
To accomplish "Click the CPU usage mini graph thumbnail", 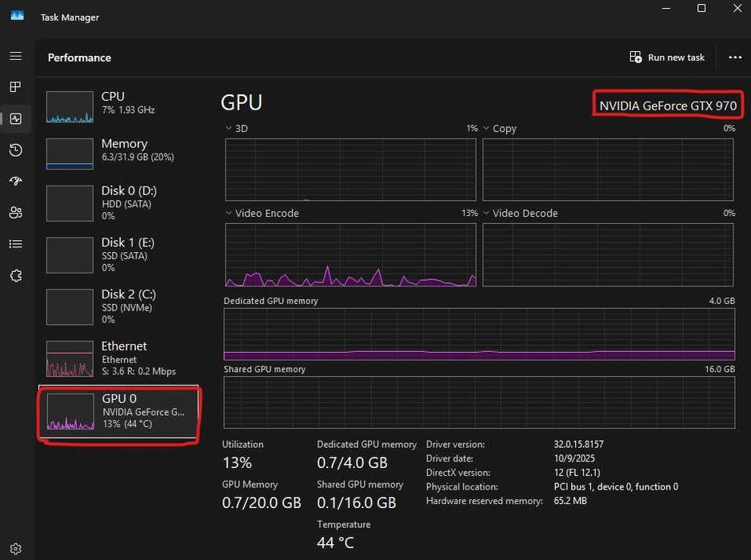I will 70,107.
